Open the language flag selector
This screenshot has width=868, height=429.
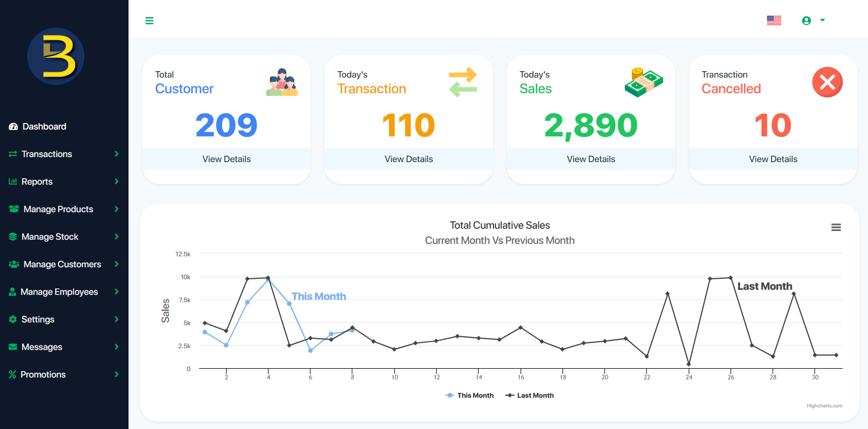[x=774, y=20]
